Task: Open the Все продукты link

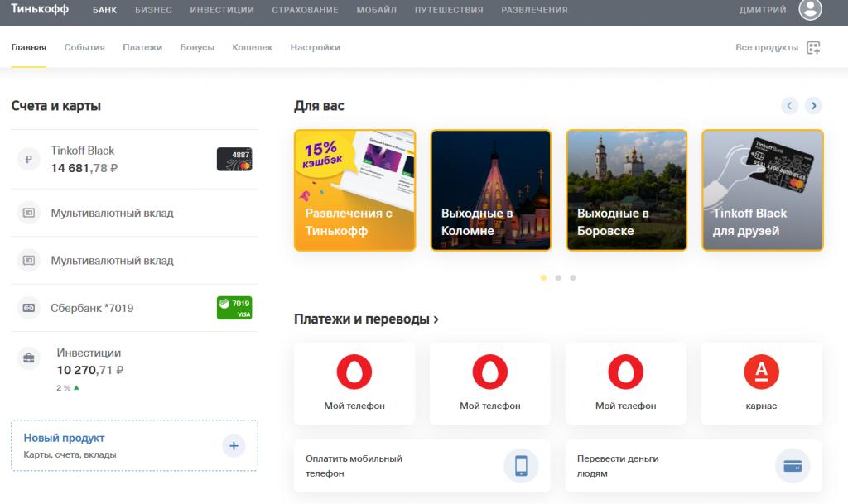Action: click(x=766, y=47)
